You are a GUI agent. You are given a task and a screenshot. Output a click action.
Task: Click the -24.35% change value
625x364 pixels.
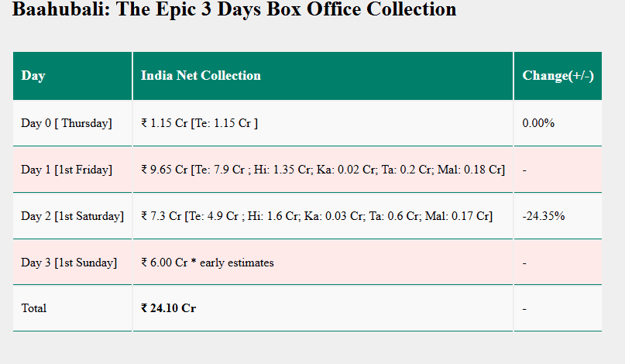pos(544,216)
